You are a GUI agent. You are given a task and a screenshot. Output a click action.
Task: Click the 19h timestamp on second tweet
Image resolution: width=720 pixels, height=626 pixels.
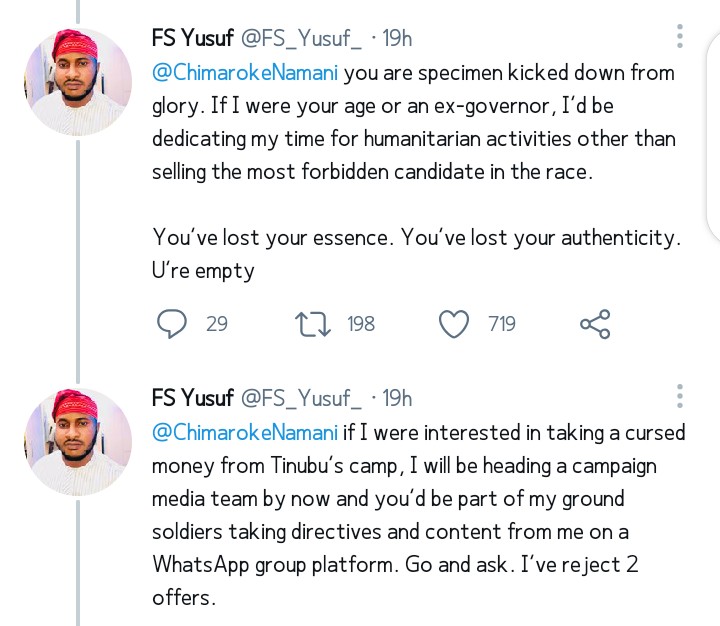397,398
